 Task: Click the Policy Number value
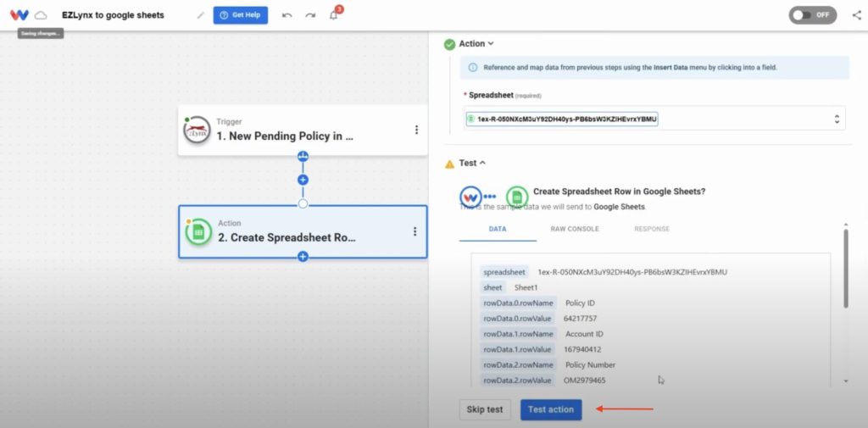pos(590,365)
